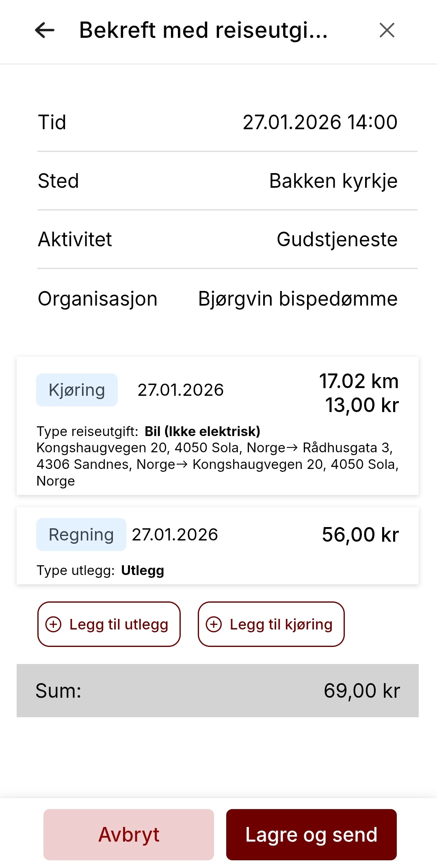This screenshot has height=868, width=437.
Task: Click the plus icon in Legg til kjøring
Action: click(x=214, y=624)
